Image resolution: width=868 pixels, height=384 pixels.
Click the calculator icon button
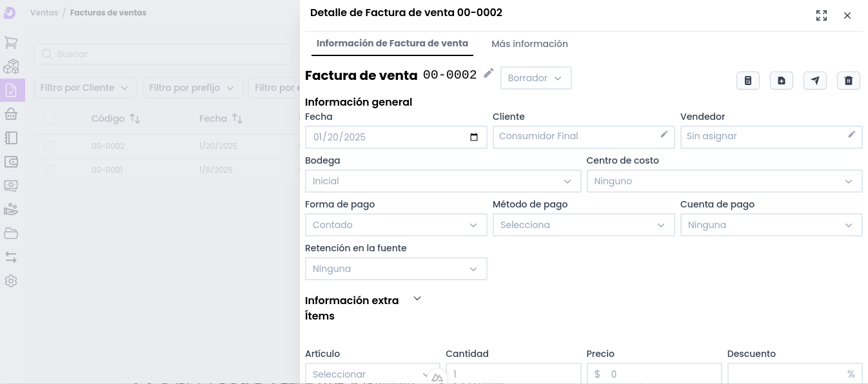pos(748,81)
